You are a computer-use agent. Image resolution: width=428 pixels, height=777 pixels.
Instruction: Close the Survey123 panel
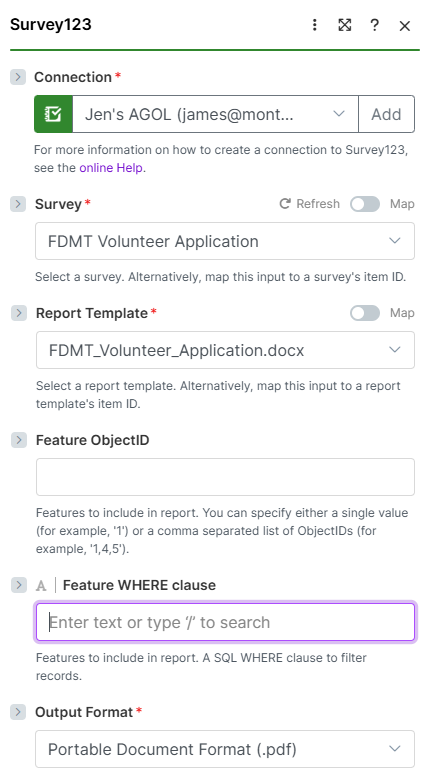(405, 26)
